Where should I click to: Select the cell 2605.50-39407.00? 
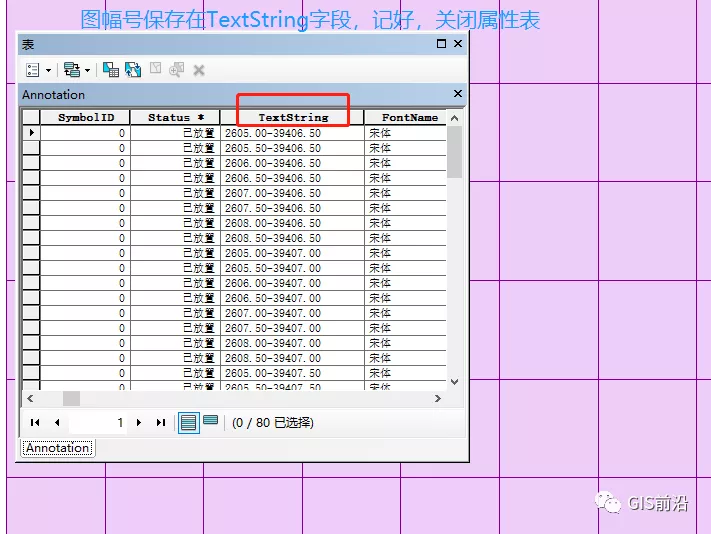pyautogui.click(x=292, y=268)
